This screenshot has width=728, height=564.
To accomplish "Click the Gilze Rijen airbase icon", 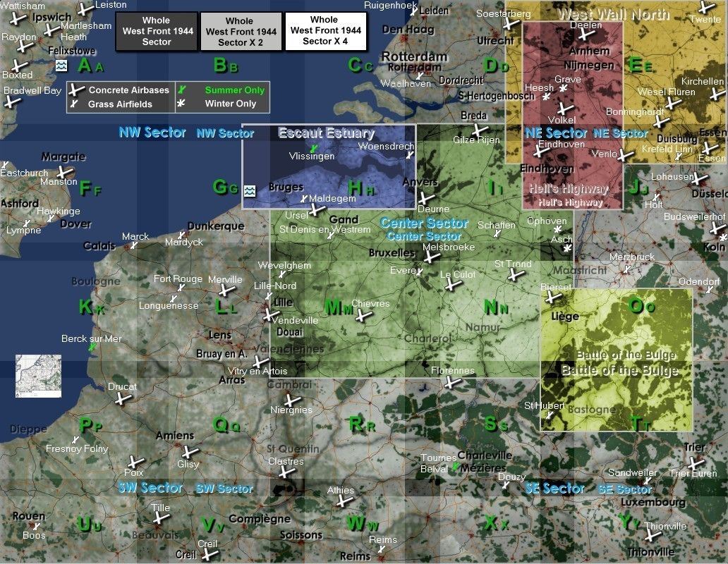I will click(478, 130).
